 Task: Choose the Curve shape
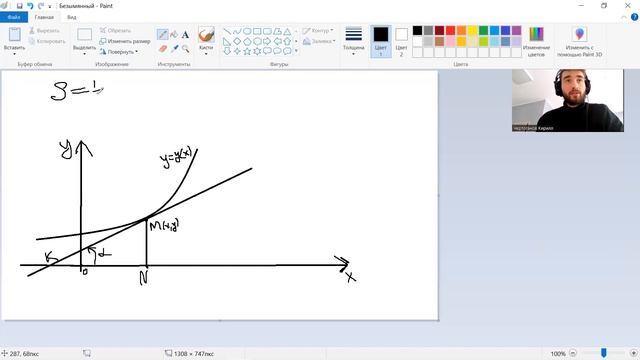(x=237, y=31)
